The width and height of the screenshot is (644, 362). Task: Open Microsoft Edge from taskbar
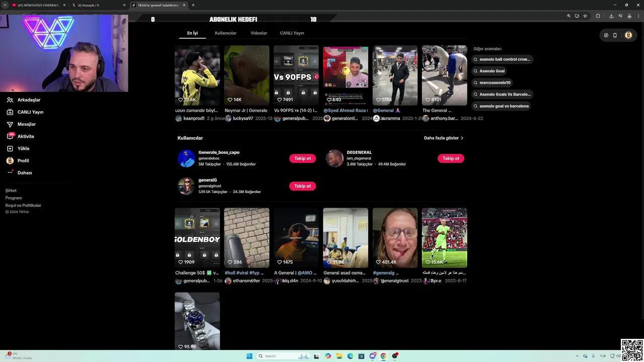[x=350, y=356]
